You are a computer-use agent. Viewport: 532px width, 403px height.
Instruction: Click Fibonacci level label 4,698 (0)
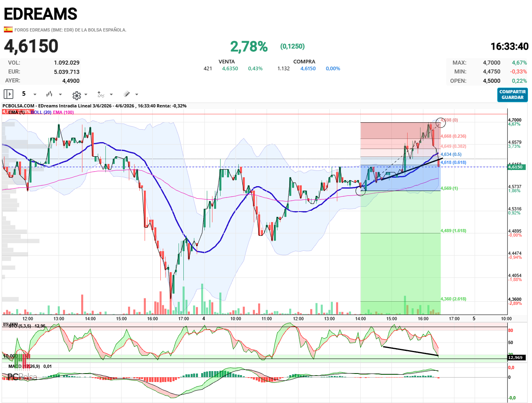[x=449, y=120]
